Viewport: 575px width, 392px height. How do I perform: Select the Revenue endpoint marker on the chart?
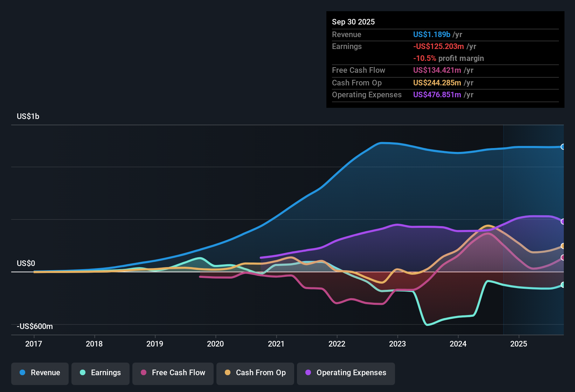pyautogui.click(x=563, y=147)
